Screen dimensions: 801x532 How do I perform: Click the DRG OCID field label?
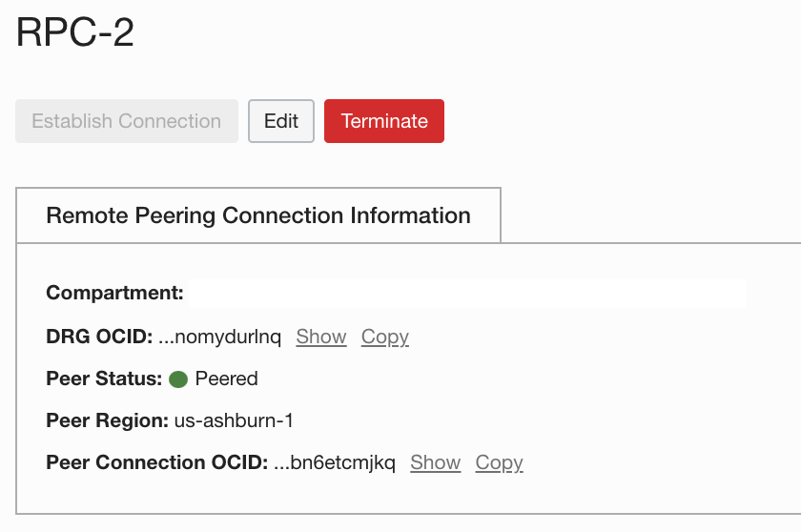[99, 337]
